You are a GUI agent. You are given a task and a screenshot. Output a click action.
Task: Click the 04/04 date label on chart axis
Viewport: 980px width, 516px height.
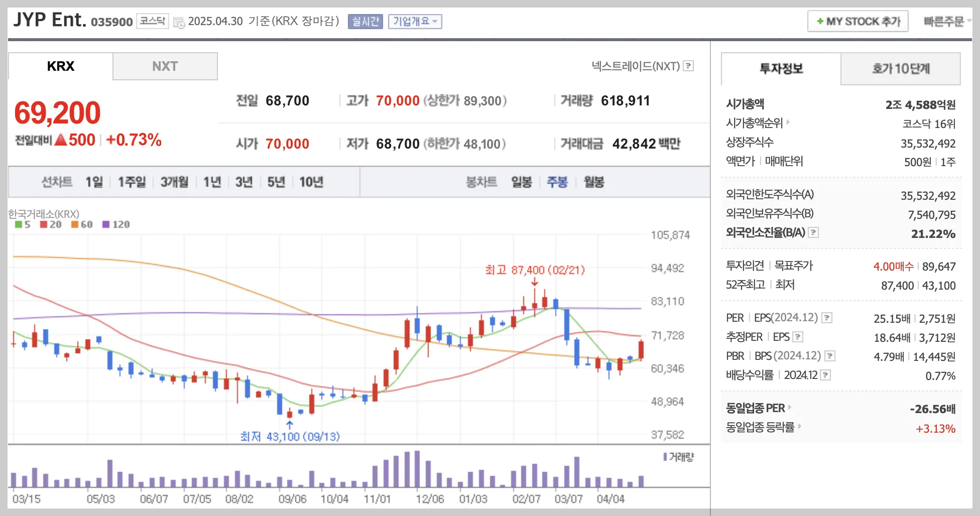tap(610, 499)
